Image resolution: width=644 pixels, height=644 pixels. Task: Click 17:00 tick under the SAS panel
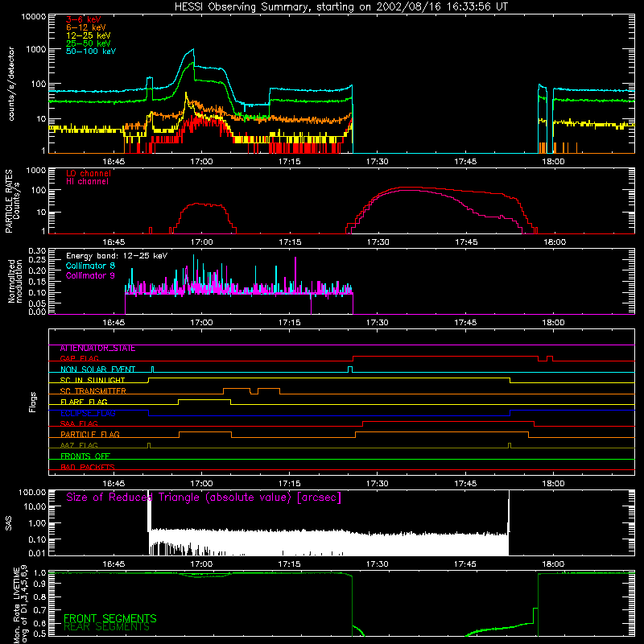pyautogui.click(x=202, y=564)
